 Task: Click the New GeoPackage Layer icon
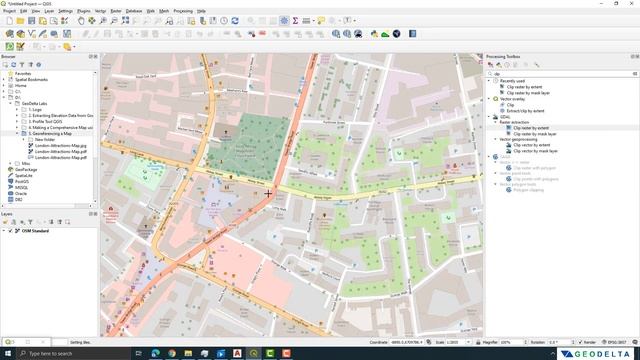click(20, 34)
